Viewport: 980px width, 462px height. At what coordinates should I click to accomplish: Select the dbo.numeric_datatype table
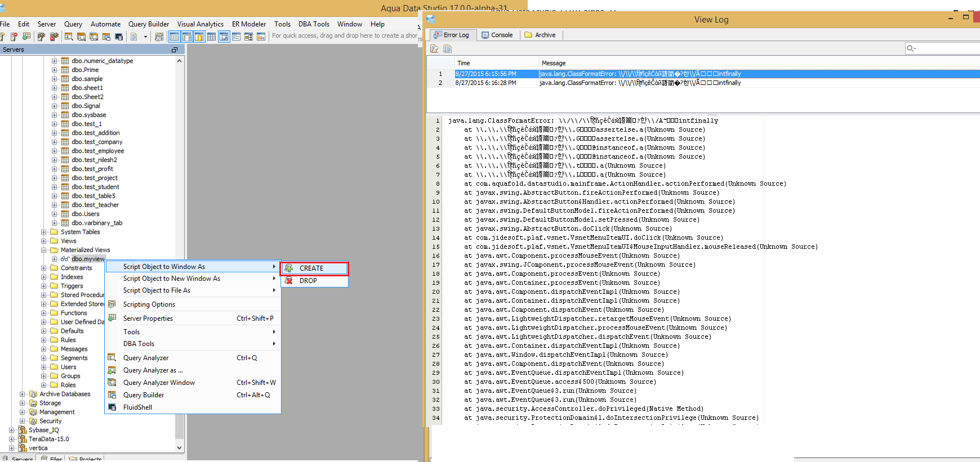[103, 61]
